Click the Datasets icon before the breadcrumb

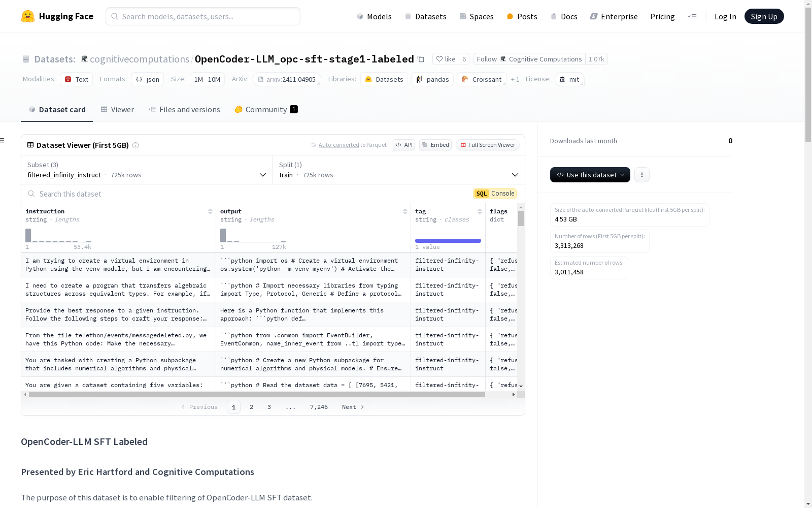[x=26, y=59]
